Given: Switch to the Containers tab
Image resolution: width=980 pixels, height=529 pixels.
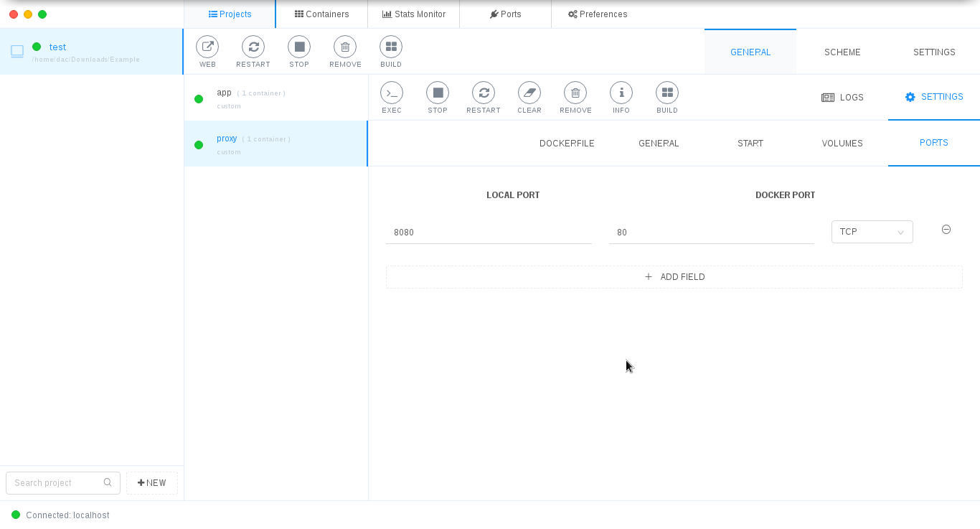Looking at the screenshot, I should pyautogui.click(x=321, y=14).
